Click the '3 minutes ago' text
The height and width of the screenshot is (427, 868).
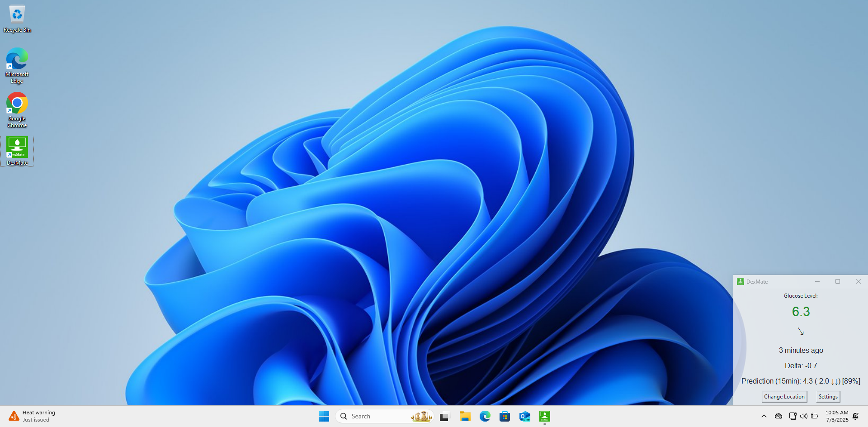coord(801,351)
